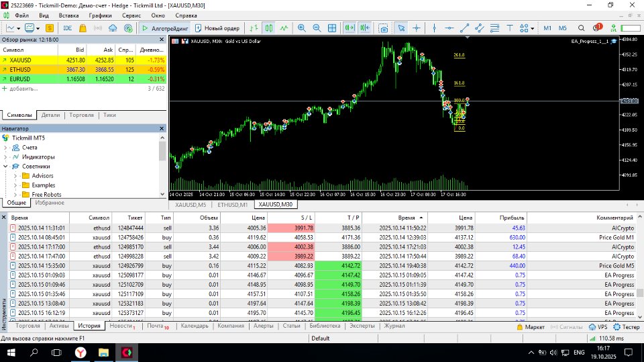Viewport: 644px width, 362px height.
Task: Draw a vertical line on chart
Action: point(434,28)
